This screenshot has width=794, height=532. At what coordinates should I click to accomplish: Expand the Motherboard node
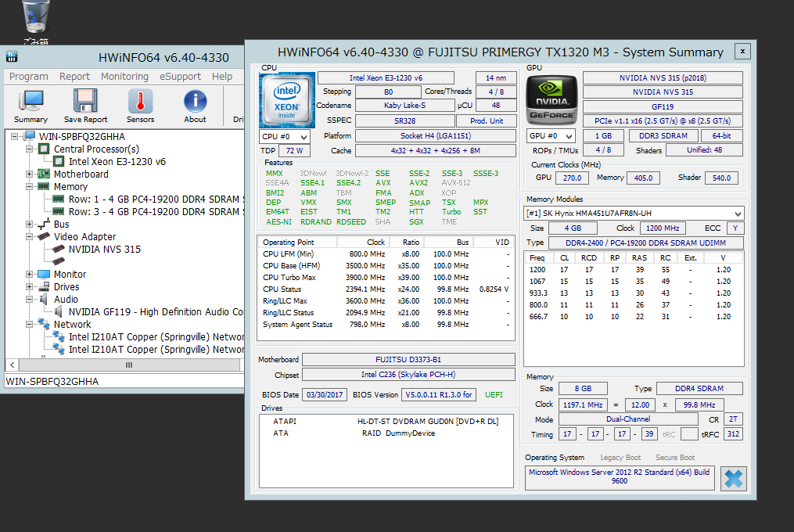(x=30, y=174)
